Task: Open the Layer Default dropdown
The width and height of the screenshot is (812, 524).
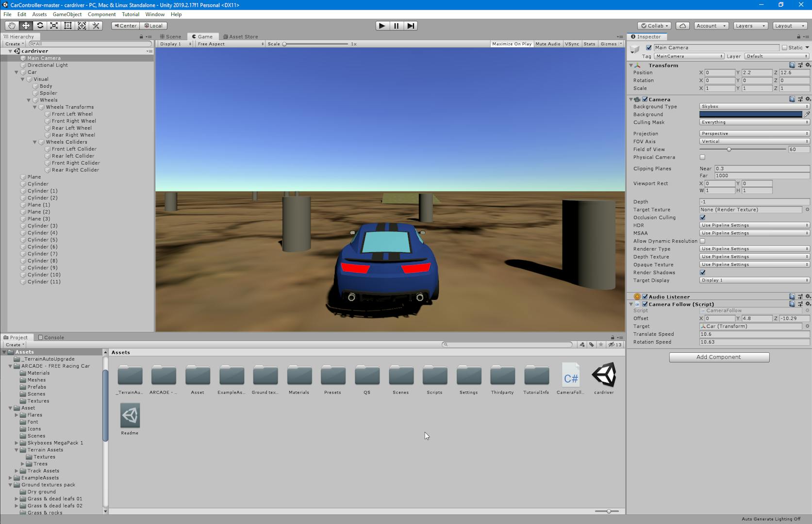Action: (777, 56)
